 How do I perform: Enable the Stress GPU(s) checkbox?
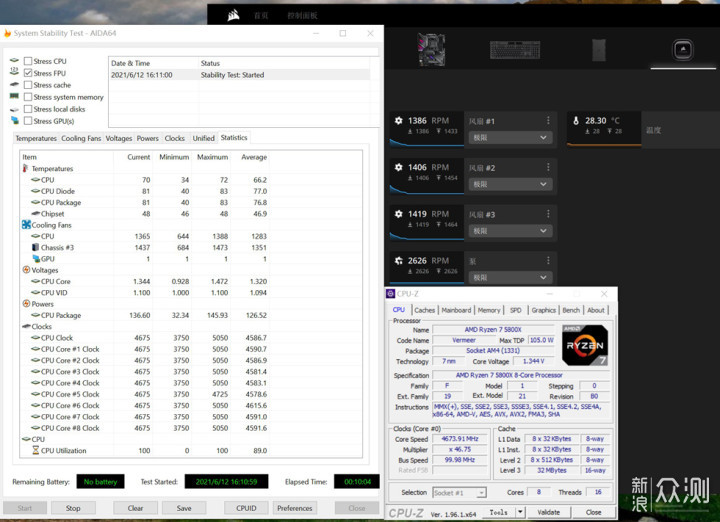click(28, 121)
